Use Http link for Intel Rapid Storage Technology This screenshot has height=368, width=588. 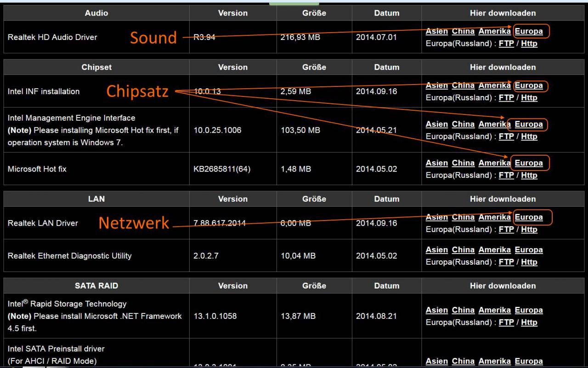[529, 323]
